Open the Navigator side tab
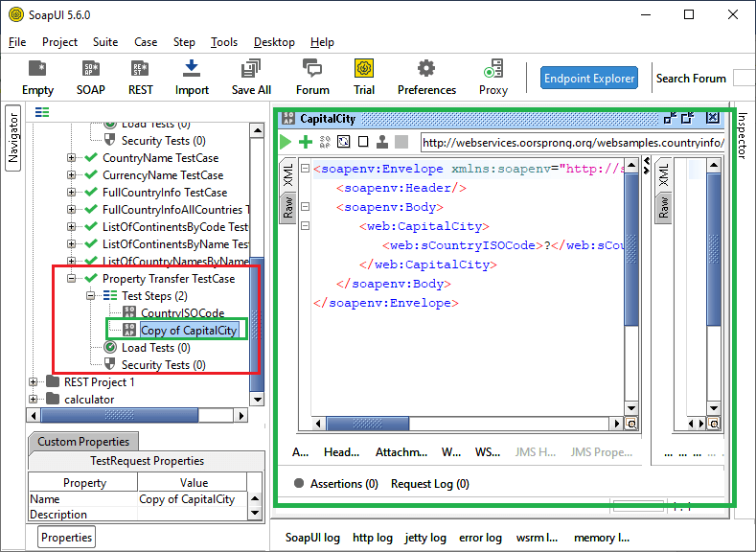 (x=13, y=138)
